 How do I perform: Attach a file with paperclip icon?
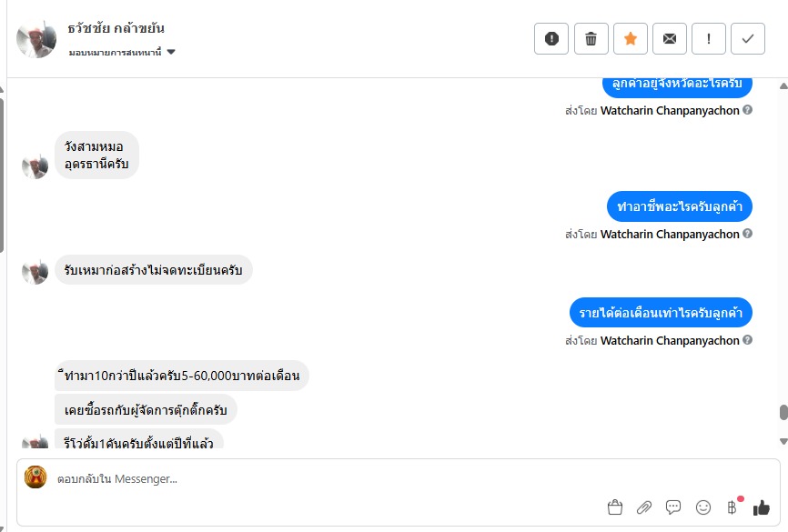click(x=643, y=507)
